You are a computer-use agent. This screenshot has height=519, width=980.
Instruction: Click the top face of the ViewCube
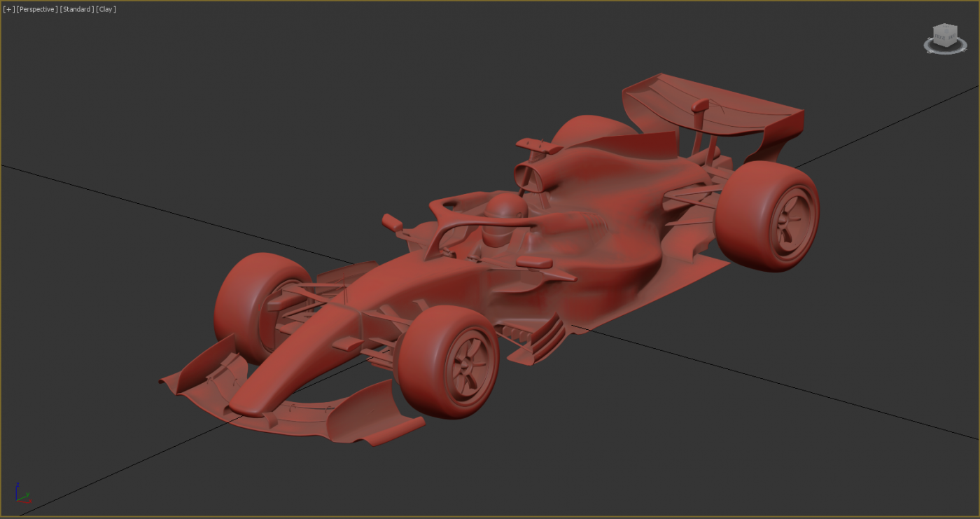(x=945, y=27)
